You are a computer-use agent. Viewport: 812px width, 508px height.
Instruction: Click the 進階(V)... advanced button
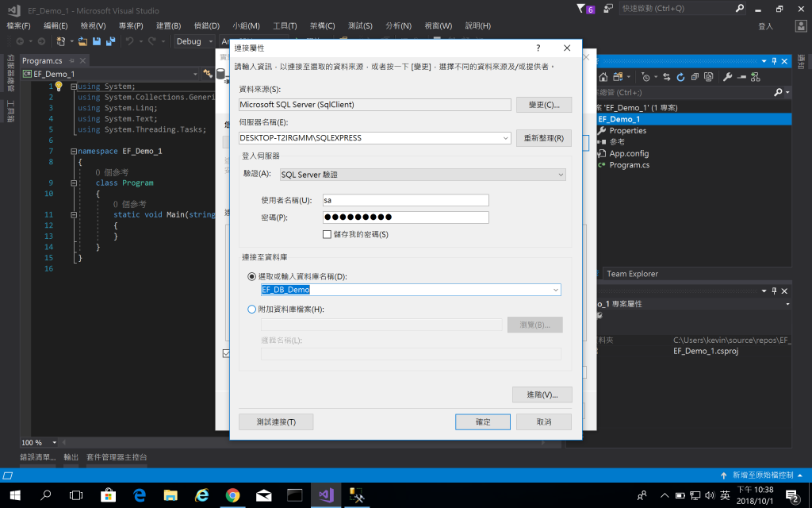542,394
